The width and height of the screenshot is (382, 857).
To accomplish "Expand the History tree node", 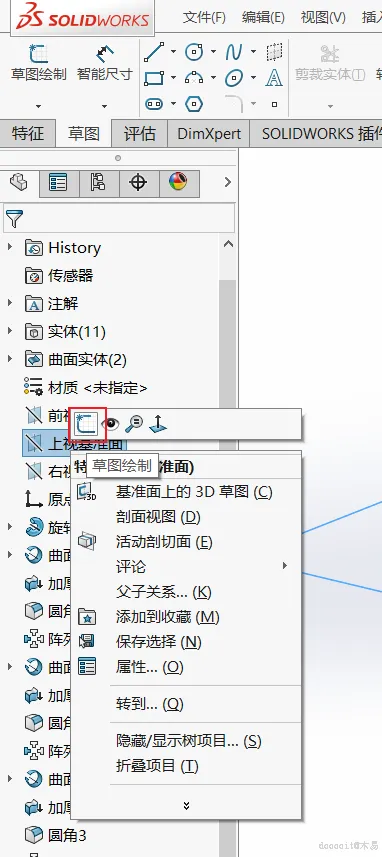I will tap(9, 248).
